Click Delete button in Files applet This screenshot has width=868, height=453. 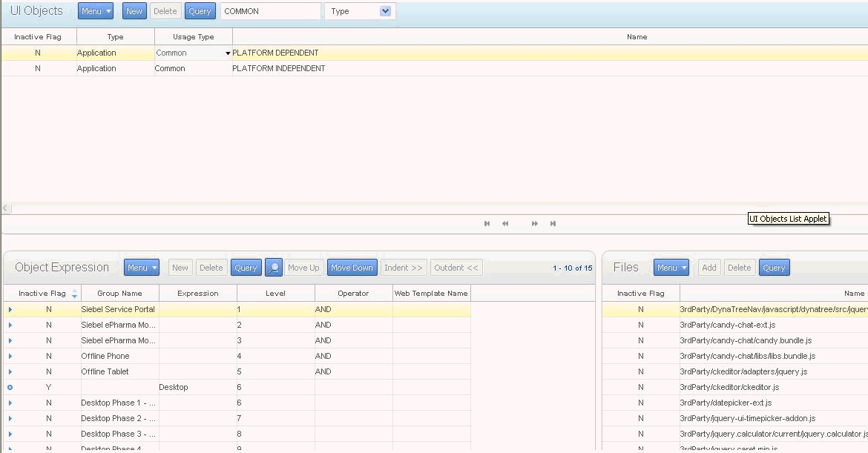(740, 268)
